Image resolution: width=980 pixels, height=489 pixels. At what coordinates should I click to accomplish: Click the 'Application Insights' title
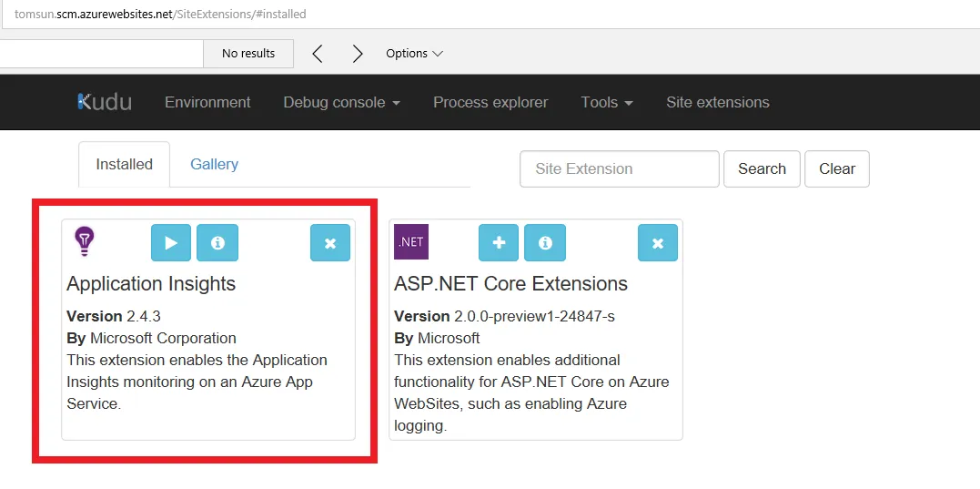[151, 284]
